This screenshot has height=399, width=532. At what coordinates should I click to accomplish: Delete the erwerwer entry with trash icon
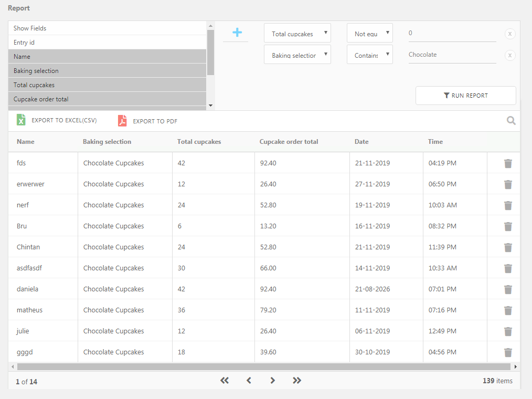(508, 184)
